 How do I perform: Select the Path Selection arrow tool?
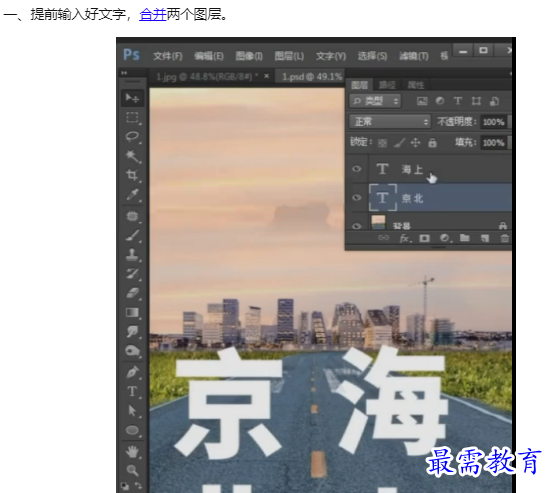[132, 411]
